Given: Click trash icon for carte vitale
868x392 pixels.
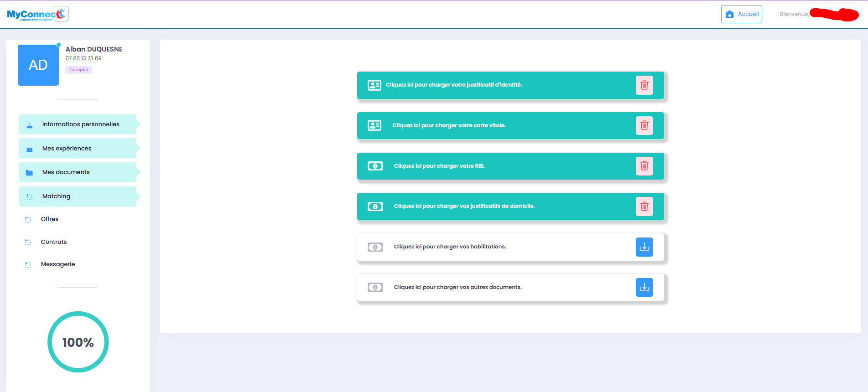Looking at the screenshot, I should pyautogui.click(x=644, y=125).
